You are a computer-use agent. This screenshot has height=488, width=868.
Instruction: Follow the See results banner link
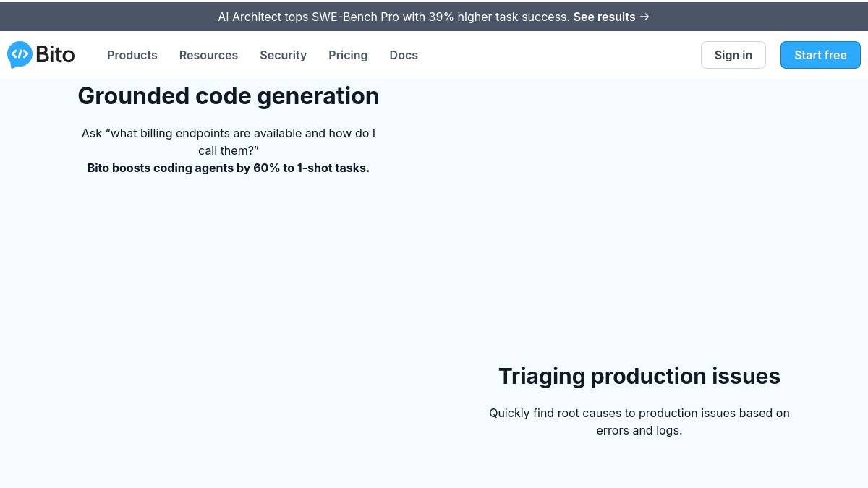(x=604, y=17)
